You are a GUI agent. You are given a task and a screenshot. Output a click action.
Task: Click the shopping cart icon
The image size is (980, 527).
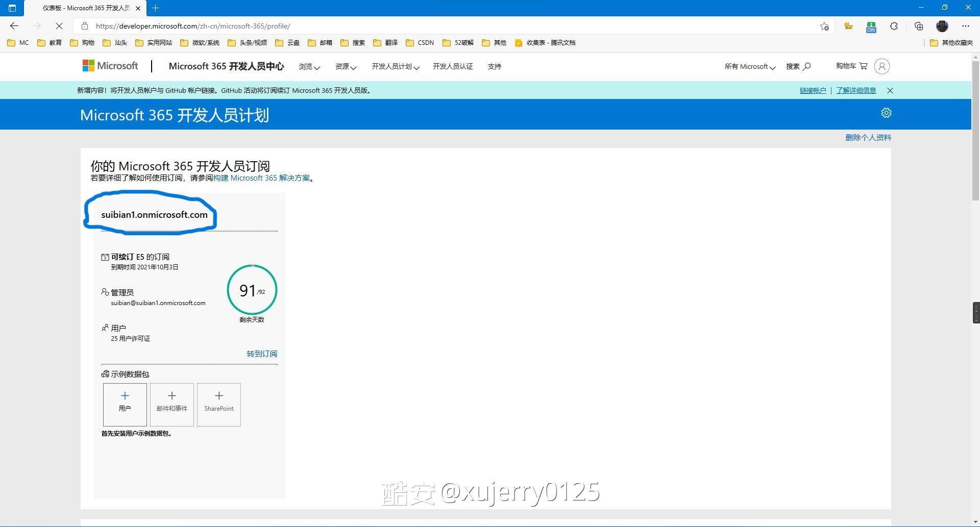863,66
